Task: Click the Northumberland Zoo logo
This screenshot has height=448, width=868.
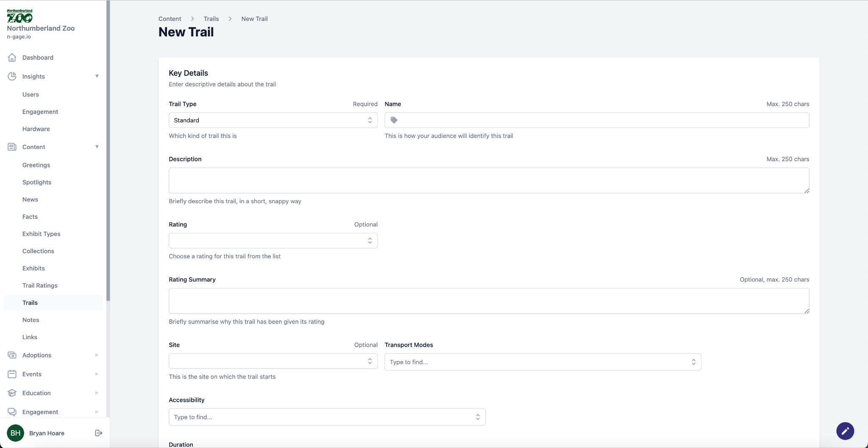Action: tap(19, 16)
